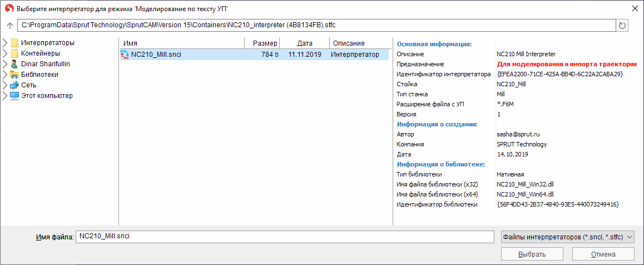
Task: Click the Интерпретатор description cell
Action: coord(355,55)
